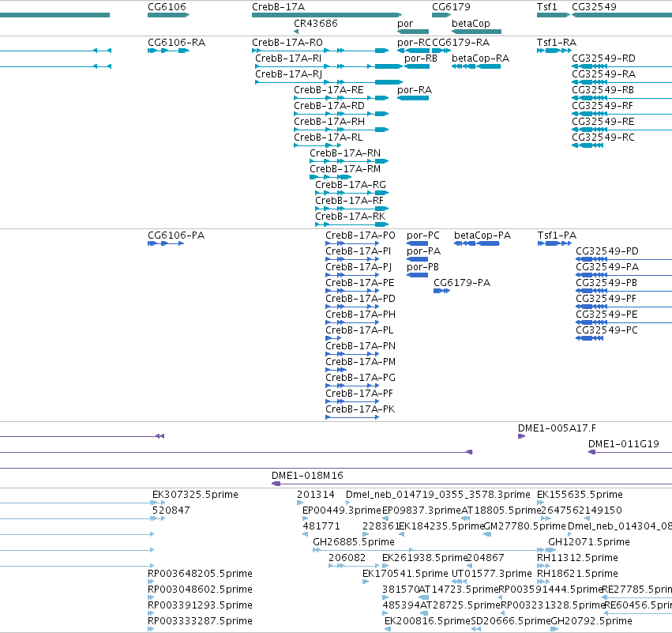Click protein label CrebB-17A-PK
The height and width of the screenshot is (633, 672).
[360, 409]
